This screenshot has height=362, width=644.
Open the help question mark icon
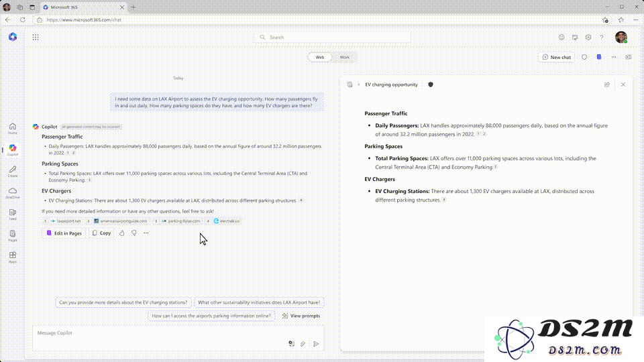pos(602,38)
